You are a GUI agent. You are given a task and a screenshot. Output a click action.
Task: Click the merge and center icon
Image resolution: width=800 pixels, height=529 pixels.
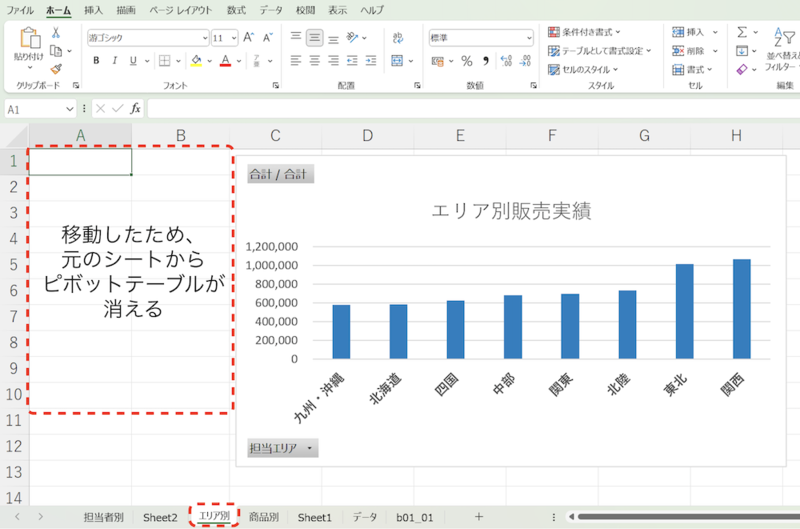(x=397, y=61)
